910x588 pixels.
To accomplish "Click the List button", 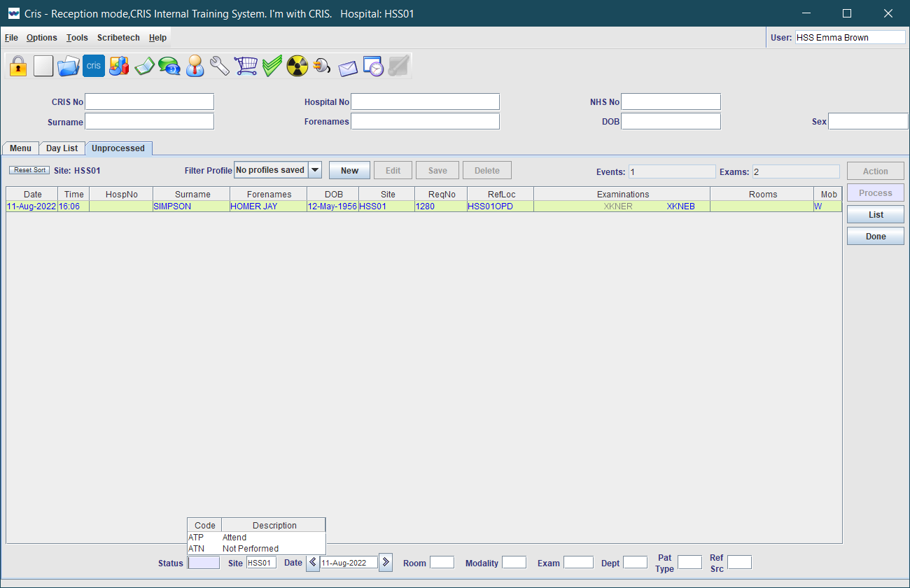I will click(x=876, y=215).
